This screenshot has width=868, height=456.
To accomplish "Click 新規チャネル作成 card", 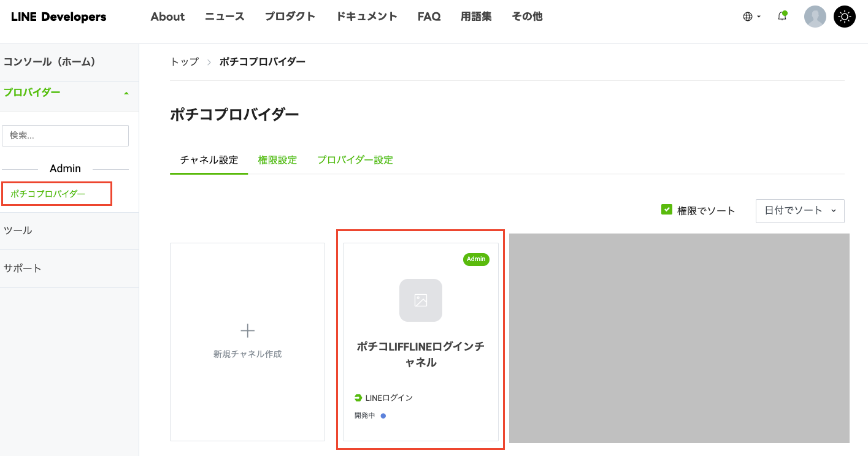I will coord(247,342).
